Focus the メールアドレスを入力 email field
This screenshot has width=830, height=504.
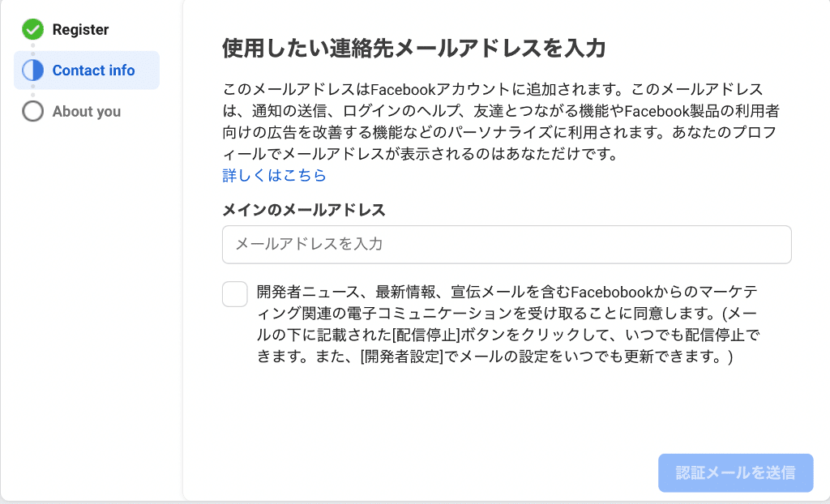pyautogui.click(x=507, y=244)
